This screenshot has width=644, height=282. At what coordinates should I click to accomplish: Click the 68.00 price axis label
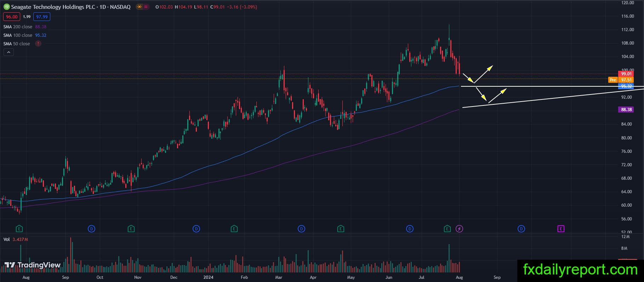626,178
